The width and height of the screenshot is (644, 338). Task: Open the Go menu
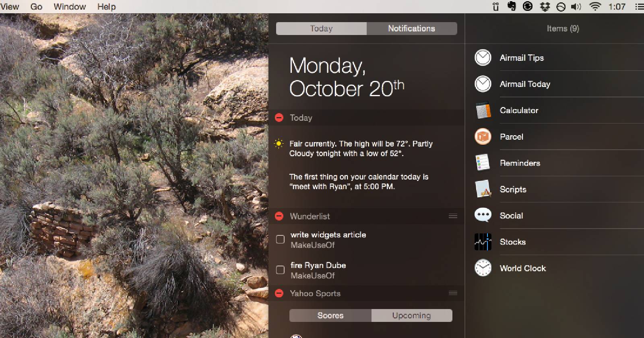click(36, 6)
